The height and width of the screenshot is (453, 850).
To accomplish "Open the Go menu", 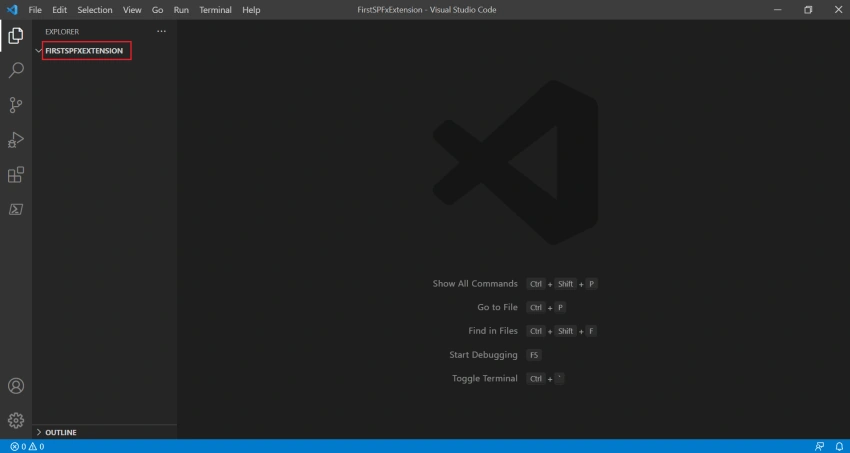I will (x=157, y=10).
